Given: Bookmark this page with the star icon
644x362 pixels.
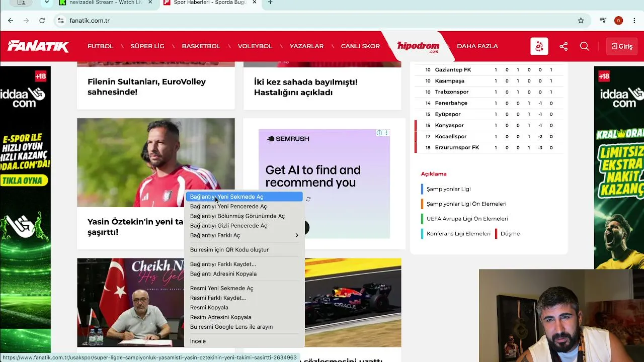Looking at the screenshot, I should tap(581, 21).
